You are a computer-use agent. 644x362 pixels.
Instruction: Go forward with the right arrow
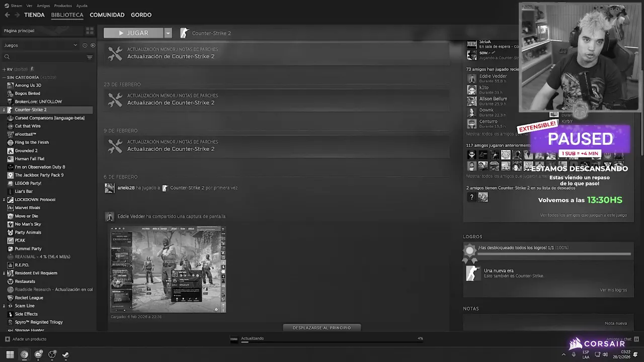pos(17,15)
